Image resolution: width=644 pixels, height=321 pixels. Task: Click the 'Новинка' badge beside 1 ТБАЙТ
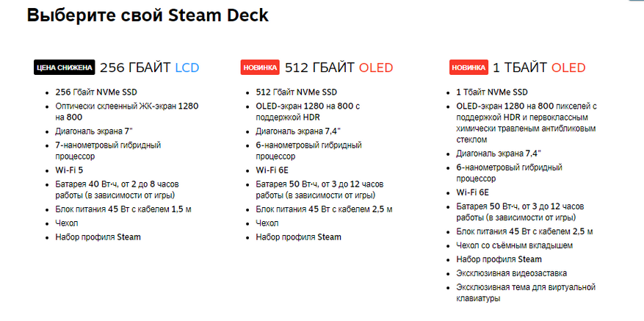468,68
